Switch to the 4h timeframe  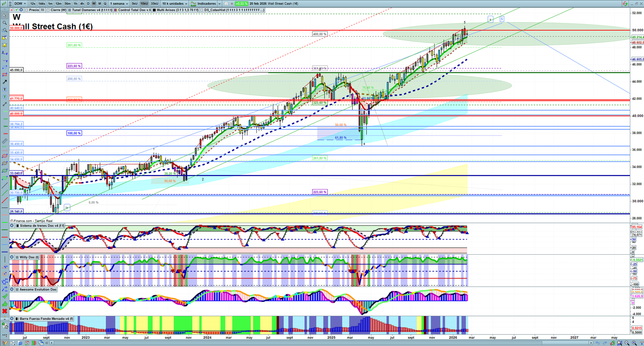(82, 4)
